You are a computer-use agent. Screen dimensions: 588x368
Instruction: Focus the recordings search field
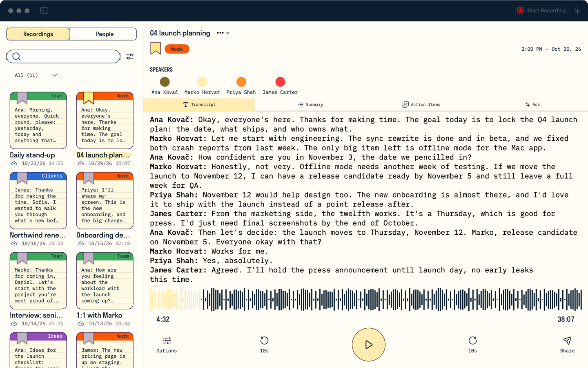click(63, 56)
